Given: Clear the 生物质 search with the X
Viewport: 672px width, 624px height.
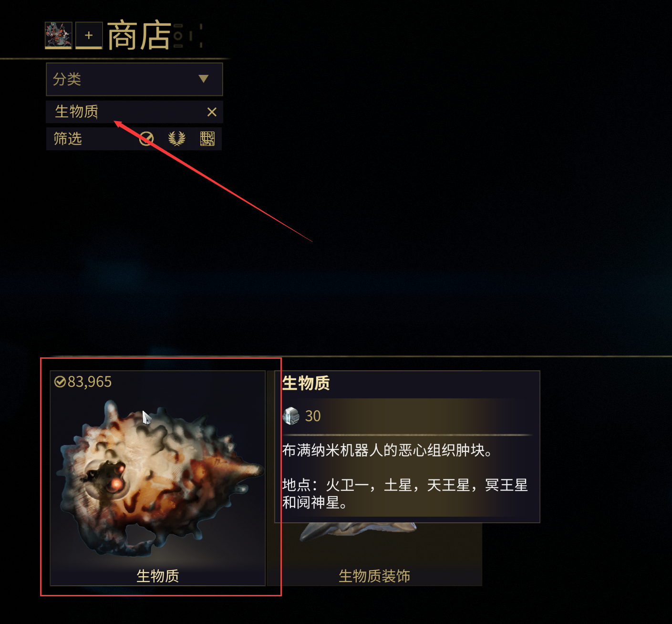Looking at the screenshot, I should [x=212, y=112].
